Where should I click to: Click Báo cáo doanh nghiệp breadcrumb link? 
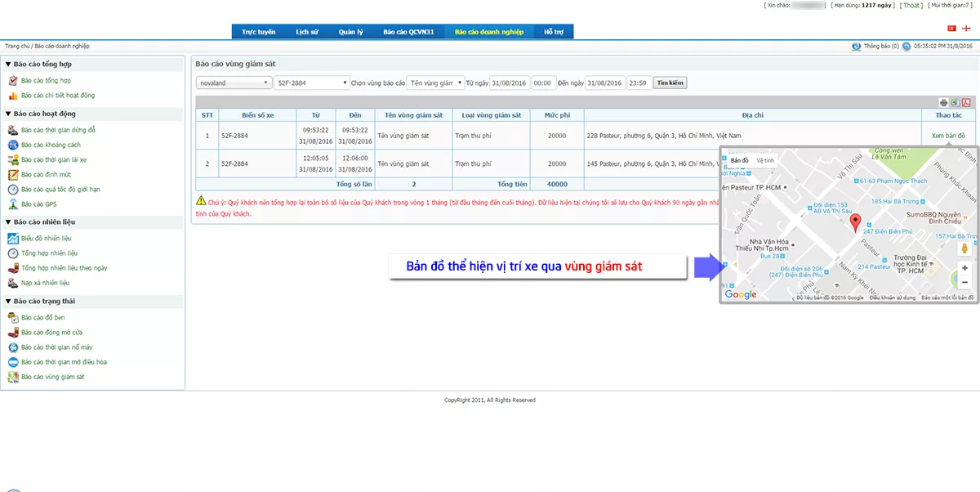(62, 47)
